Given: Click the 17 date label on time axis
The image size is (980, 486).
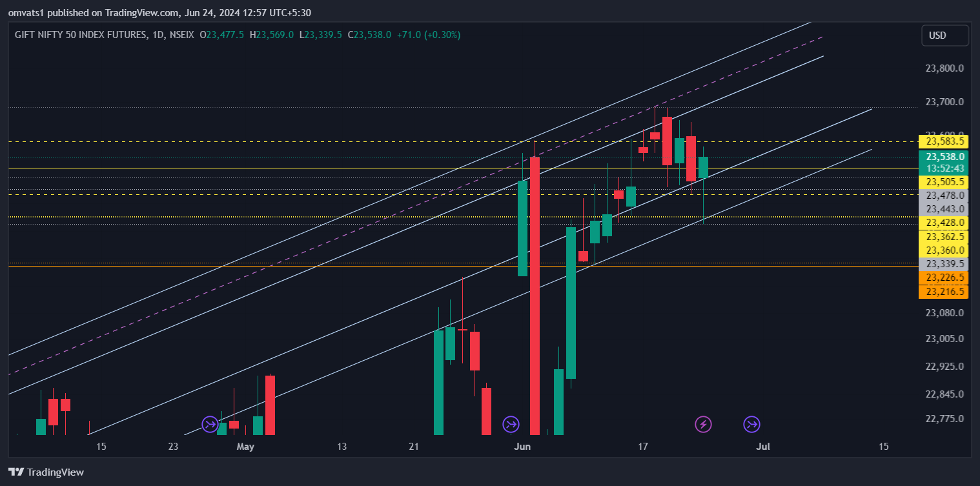Looking at the screenshot, I should click(x=643, y=447).
